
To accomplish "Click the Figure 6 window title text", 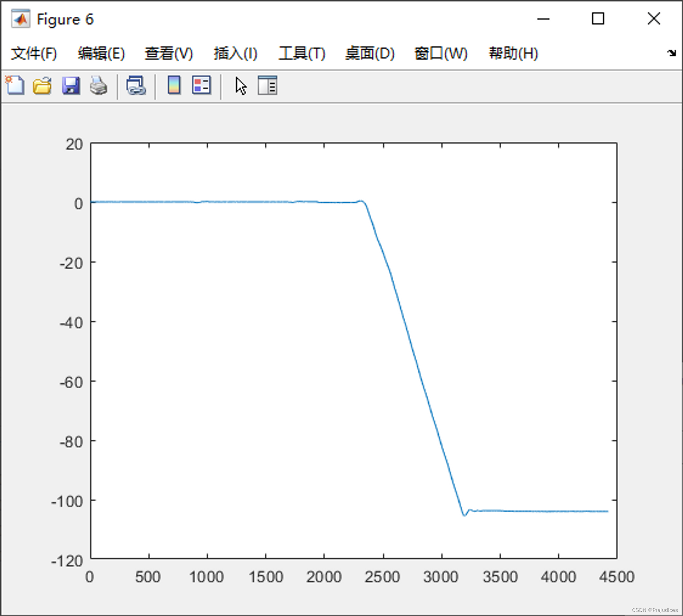I will [65, 19].
